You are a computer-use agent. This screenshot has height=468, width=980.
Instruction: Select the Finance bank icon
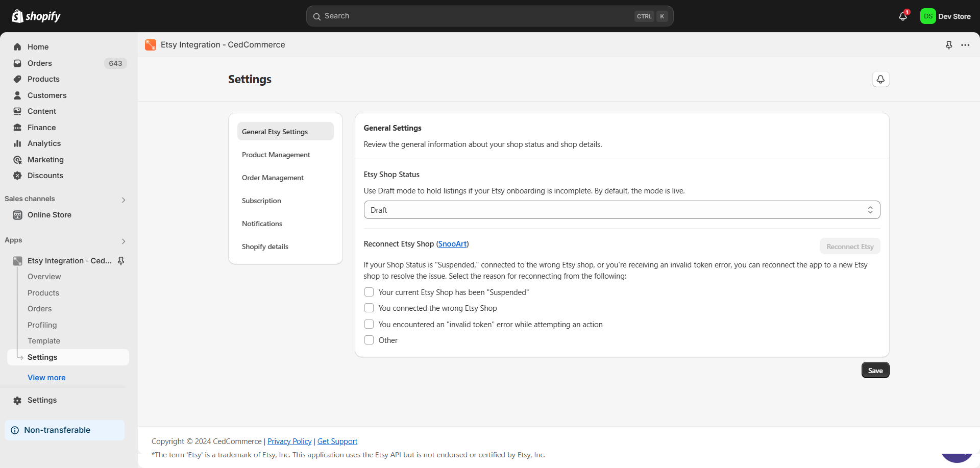coord(17,128)
